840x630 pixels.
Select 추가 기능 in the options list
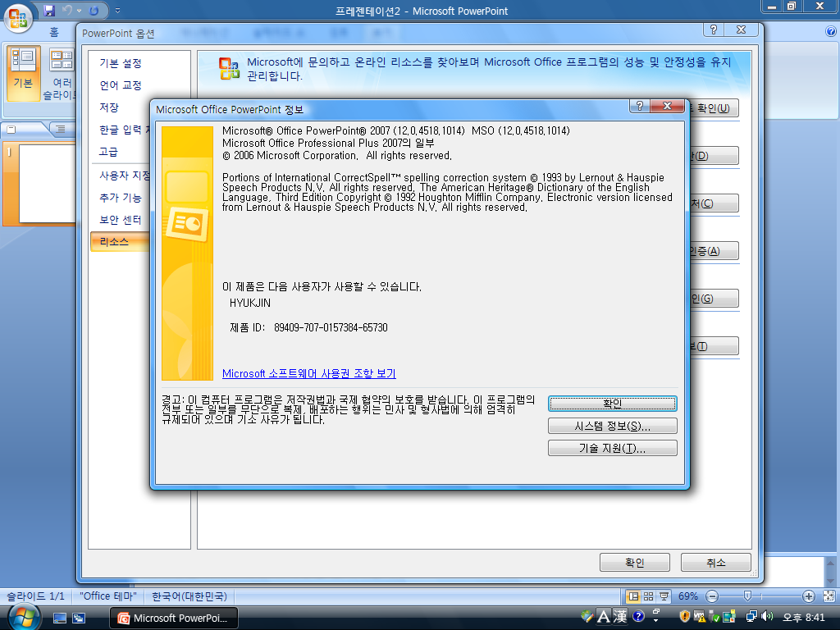[x=121, y=198]
